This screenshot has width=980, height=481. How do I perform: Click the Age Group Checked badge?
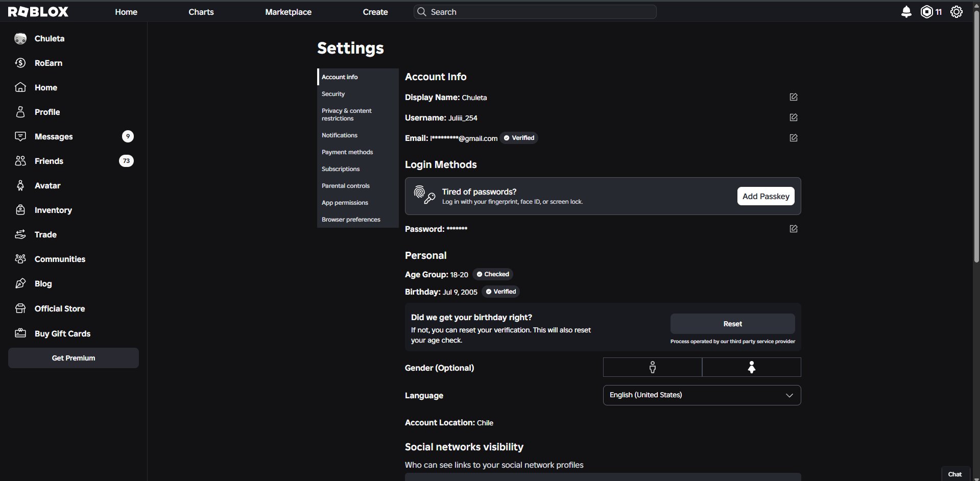point(493,274)
